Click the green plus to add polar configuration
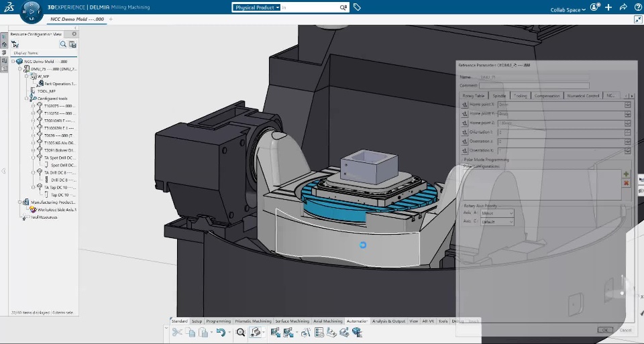 626,174
